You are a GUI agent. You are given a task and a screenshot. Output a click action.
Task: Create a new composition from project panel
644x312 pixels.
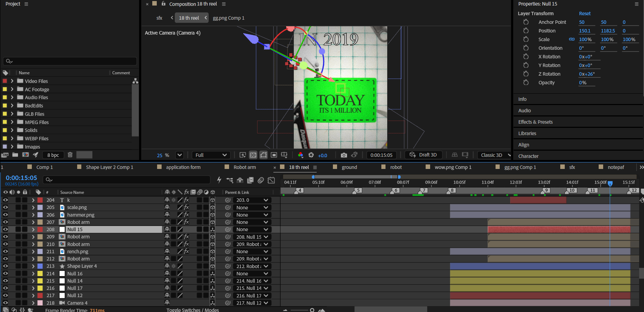click(26, 155)
